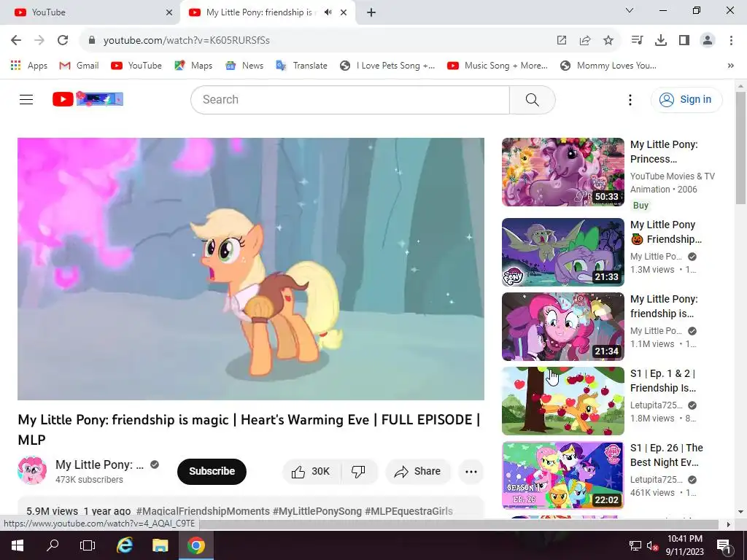Screen dimensions: 747x560
Task: Click the address bar URL
Action: [187, 41]
